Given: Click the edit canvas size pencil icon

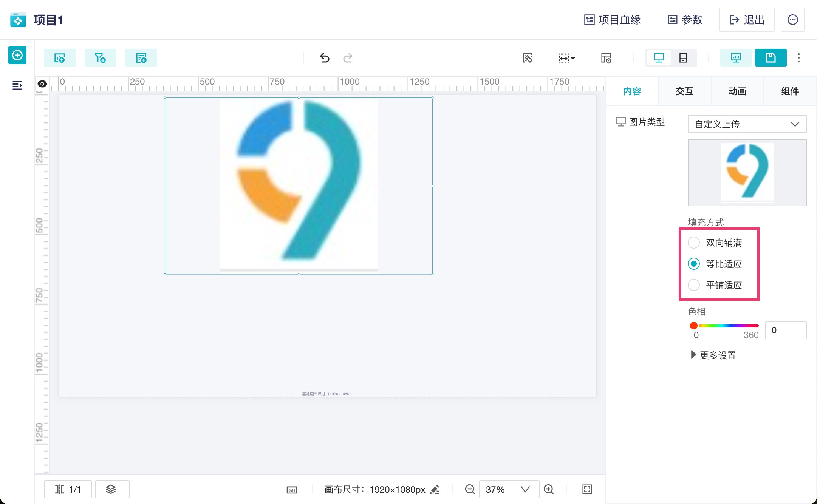Looking at the screenshot, I should (x=435, y=489).
